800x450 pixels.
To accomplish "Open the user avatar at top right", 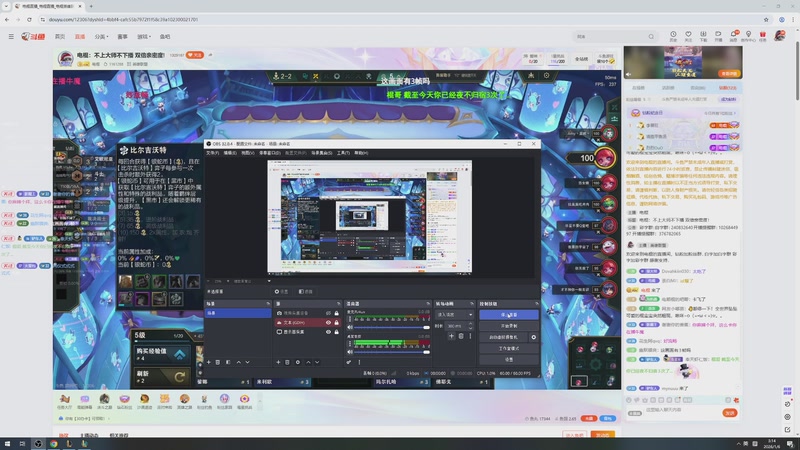I will (780, 35).
